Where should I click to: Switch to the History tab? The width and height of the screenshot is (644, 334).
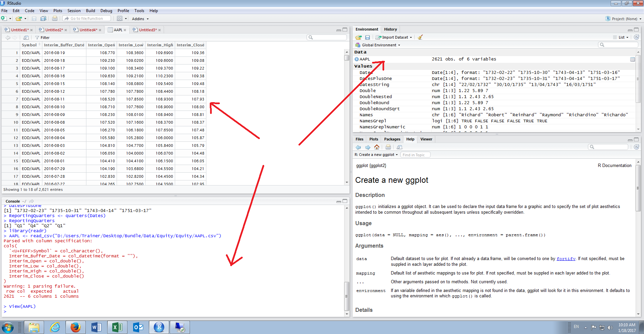(x=390, y=30)
